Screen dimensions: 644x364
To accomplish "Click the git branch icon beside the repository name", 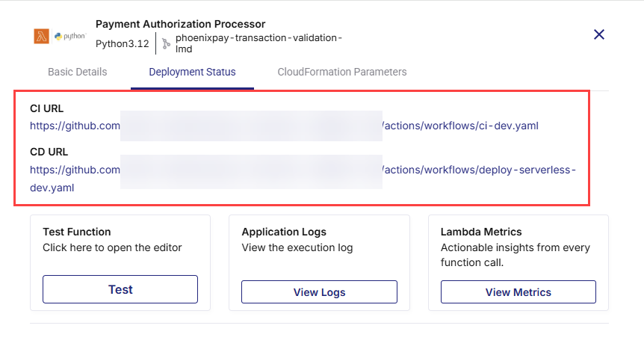I will (166, 43).
